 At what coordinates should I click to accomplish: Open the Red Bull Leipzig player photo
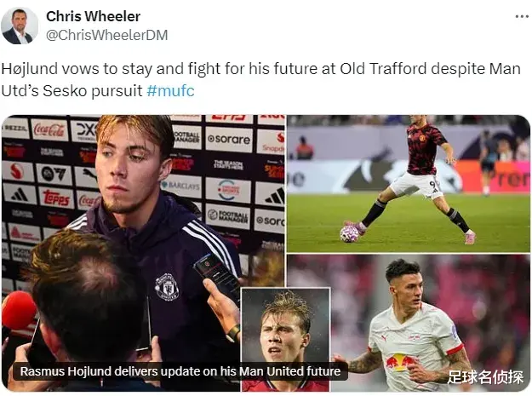(430, 323)
